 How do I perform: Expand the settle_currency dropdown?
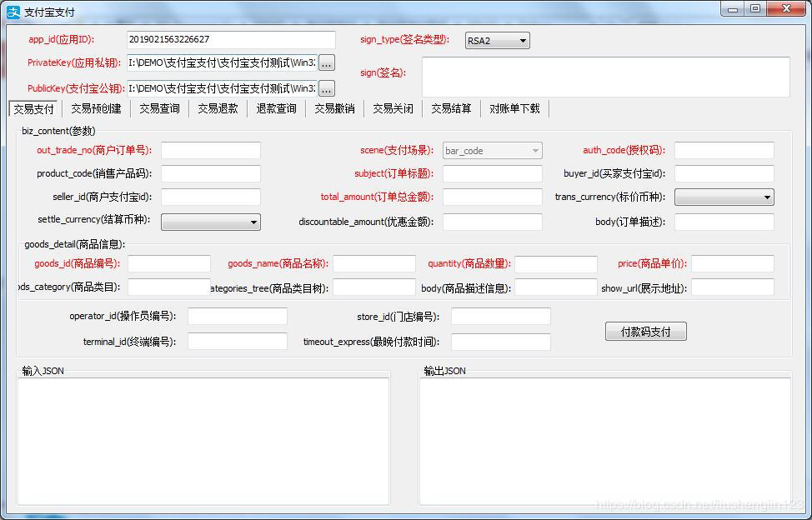211,222
